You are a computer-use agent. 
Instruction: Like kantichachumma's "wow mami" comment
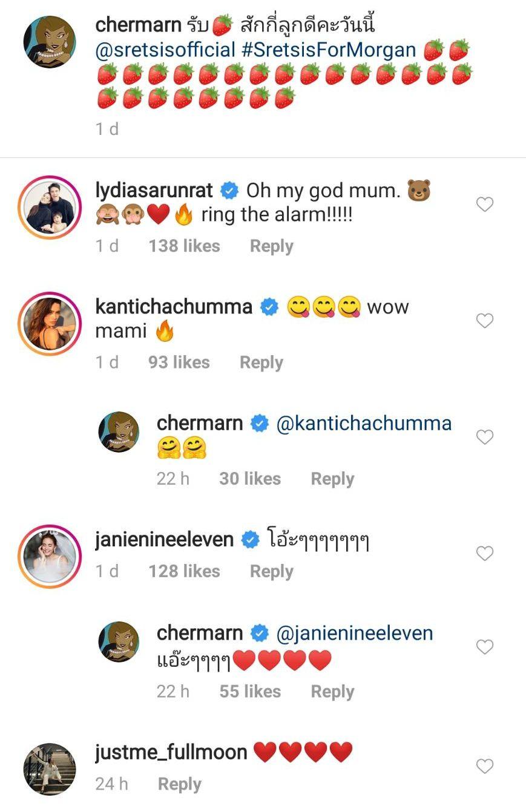pyautogui.click(x=485, y=321)
